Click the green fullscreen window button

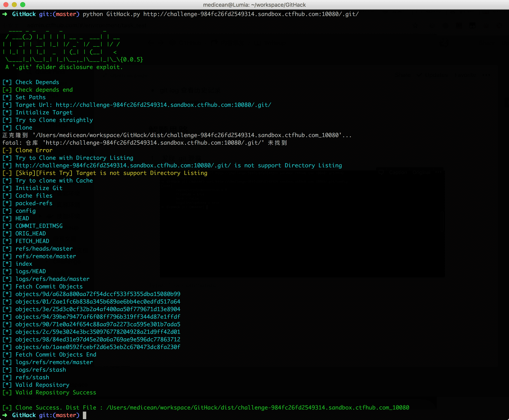click(23, 5)
